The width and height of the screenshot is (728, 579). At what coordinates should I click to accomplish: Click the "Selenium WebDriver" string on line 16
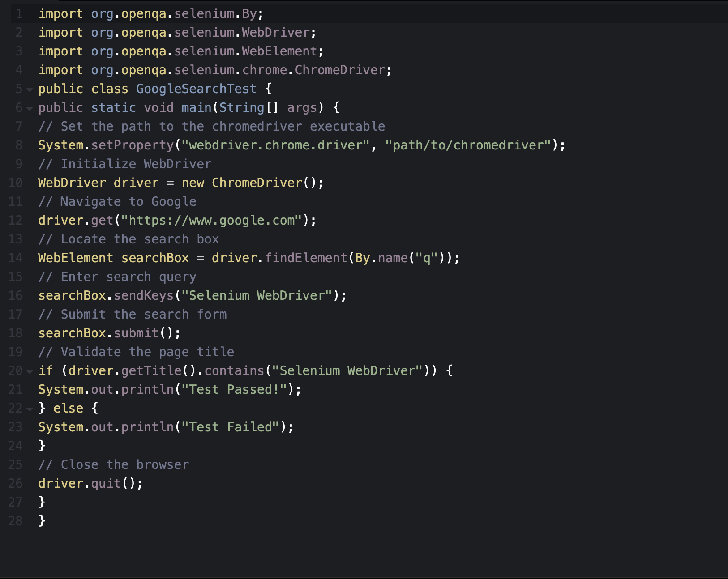pyautogui.click(x=257, y=296)
